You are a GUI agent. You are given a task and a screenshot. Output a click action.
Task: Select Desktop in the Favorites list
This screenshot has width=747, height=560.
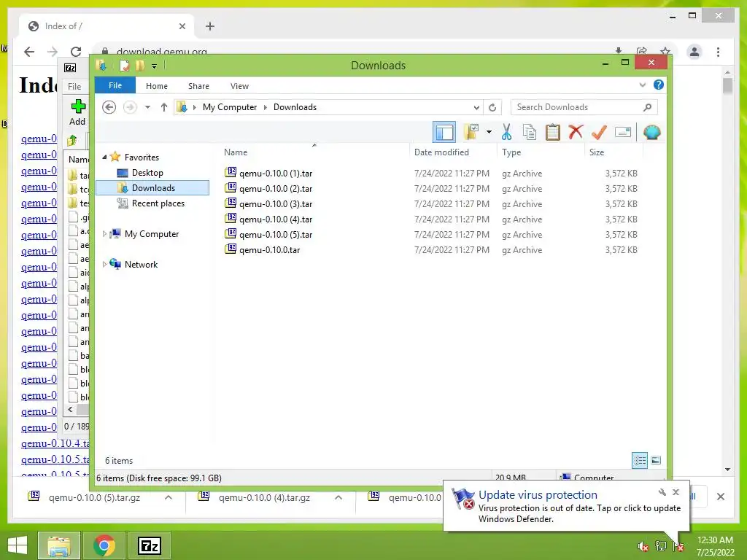[147, 173]
